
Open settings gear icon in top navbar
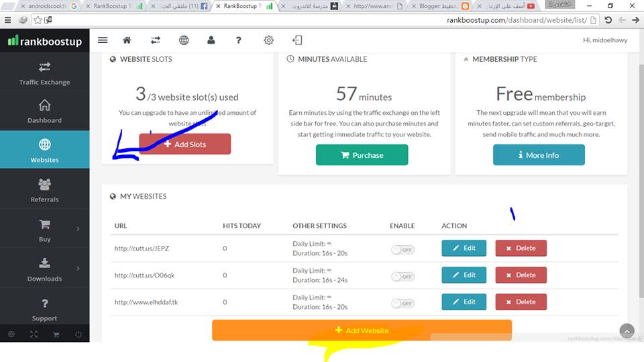click(268, 40)
